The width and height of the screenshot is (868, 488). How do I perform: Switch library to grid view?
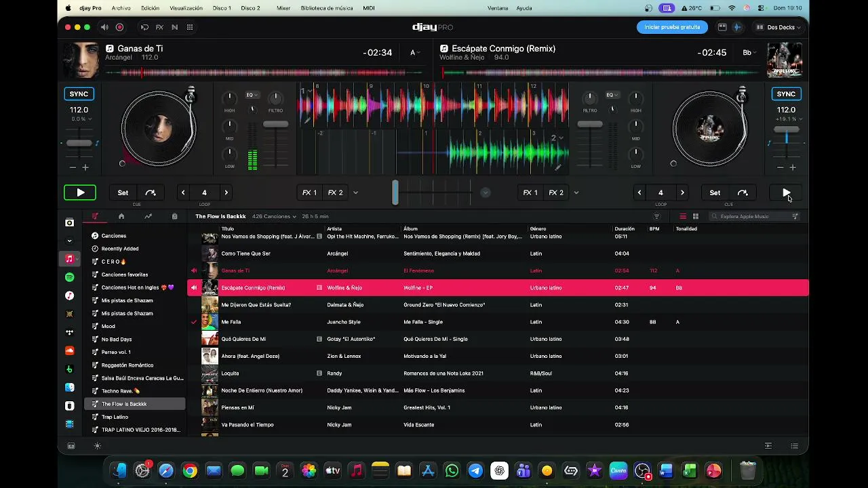[x=695, y=216]
